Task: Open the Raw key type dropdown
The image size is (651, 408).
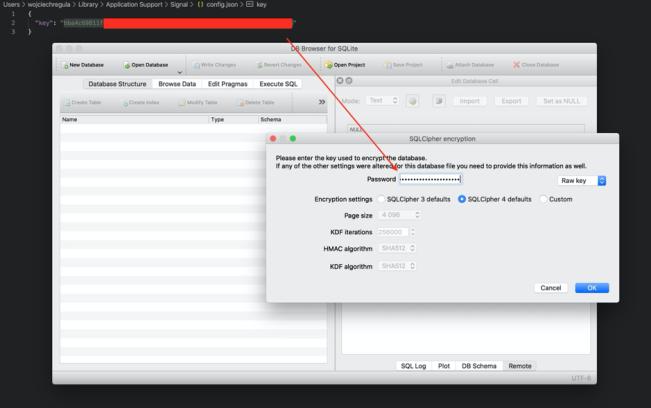Action: coord(581,181)
